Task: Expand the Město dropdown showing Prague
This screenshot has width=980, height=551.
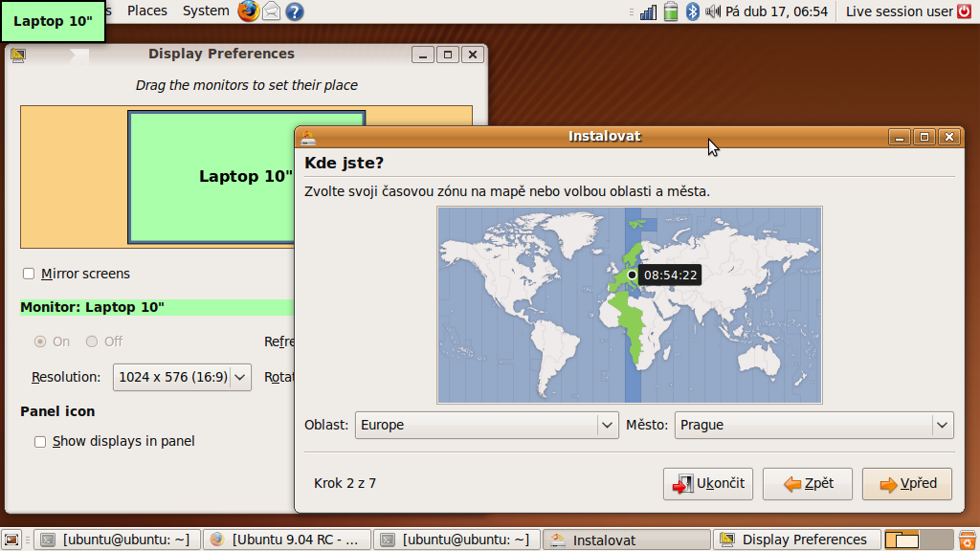Action: [x=813, y=425]
